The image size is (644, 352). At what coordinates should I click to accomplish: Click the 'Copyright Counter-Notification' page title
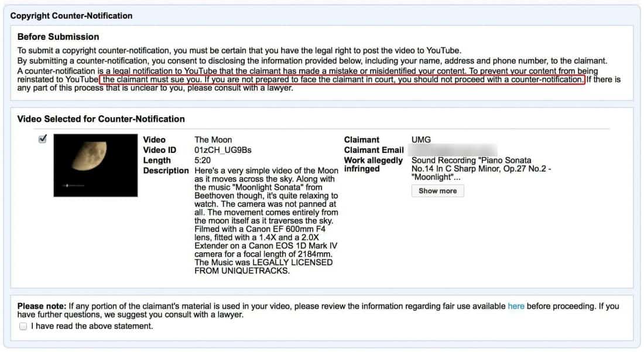point(71,16)
